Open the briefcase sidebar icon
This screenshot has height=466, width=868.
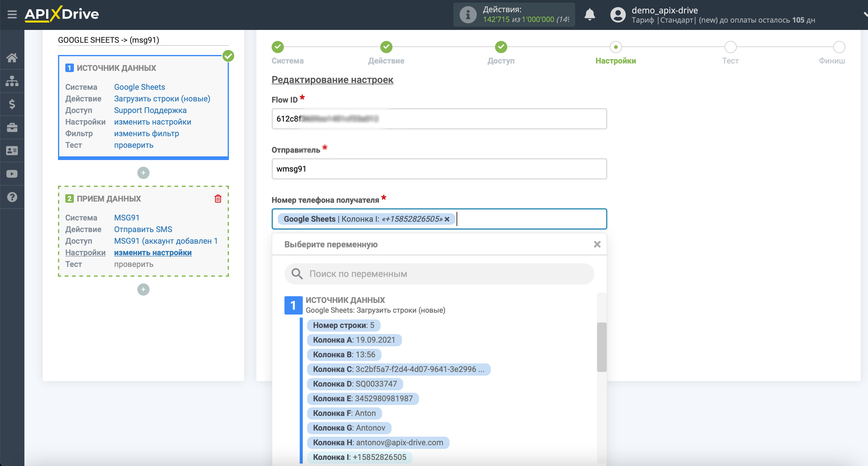click(12, 127)
